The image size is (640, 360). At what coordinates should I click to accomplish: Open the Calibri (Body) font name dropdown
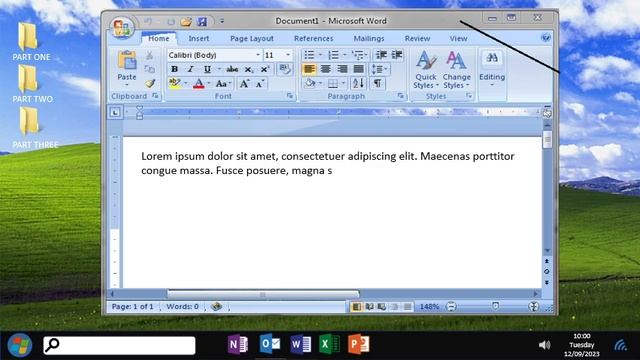tap(258, 55)
